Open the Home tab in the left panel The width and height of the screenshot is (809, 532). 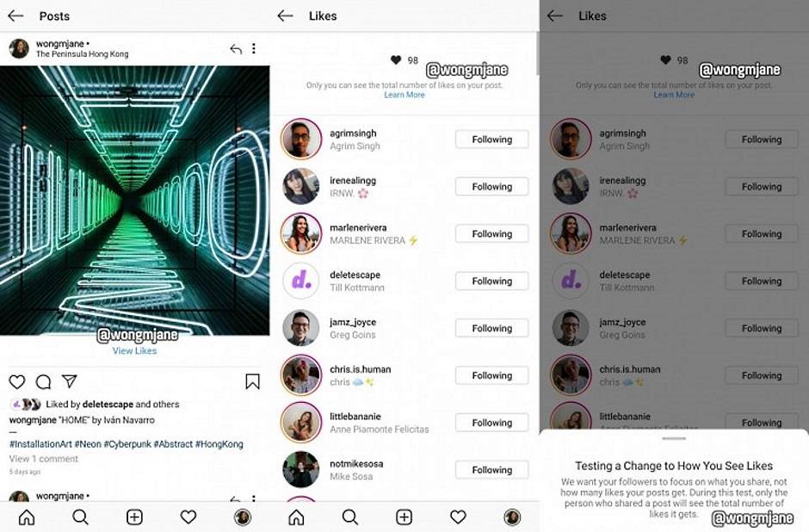(27, 517)
